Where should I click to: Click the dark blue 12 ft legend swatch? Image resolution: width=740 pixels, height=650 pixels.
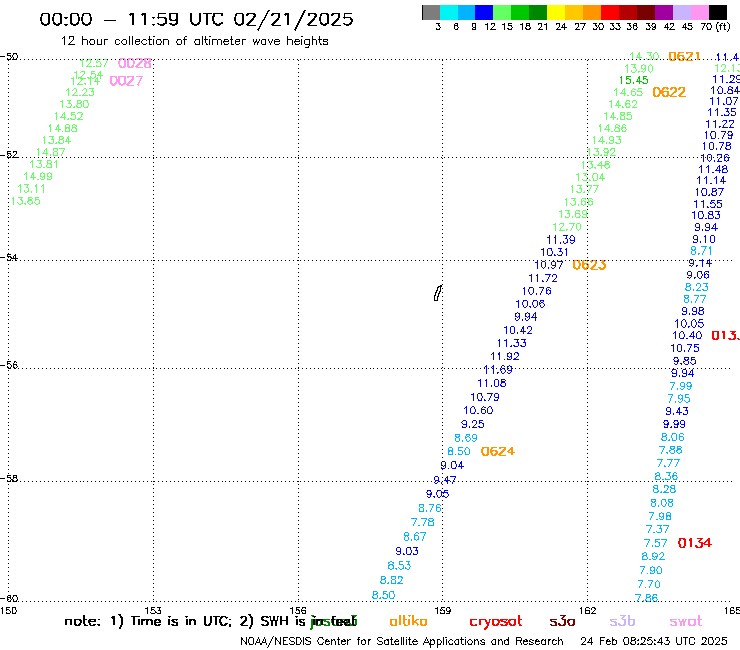pyautogui.click(x=484, y=13)
